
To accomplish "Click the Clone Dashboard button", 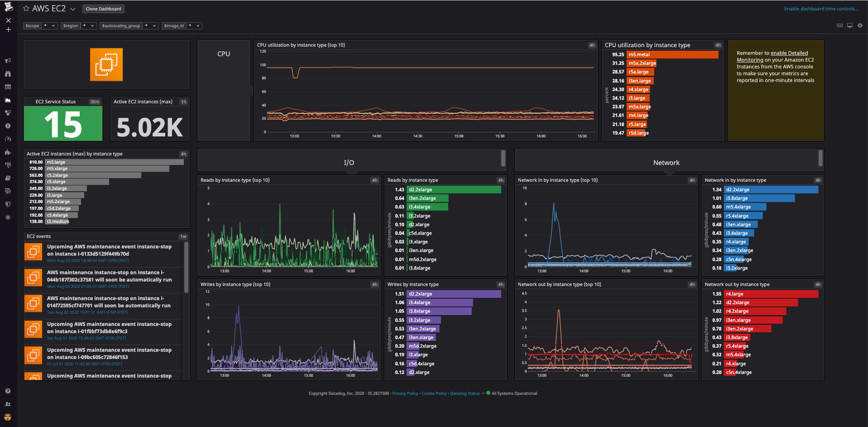I will [103, 9].
